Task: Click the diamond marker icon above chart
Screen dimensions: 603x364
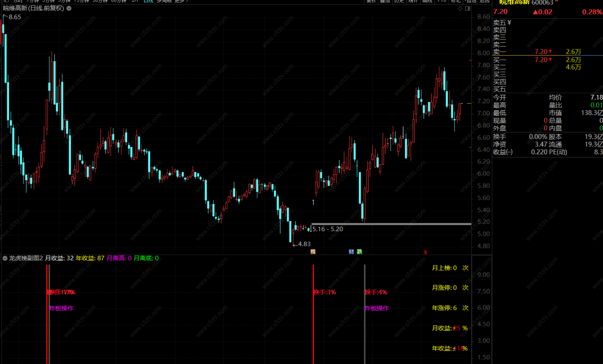Action: click(460, 8)
